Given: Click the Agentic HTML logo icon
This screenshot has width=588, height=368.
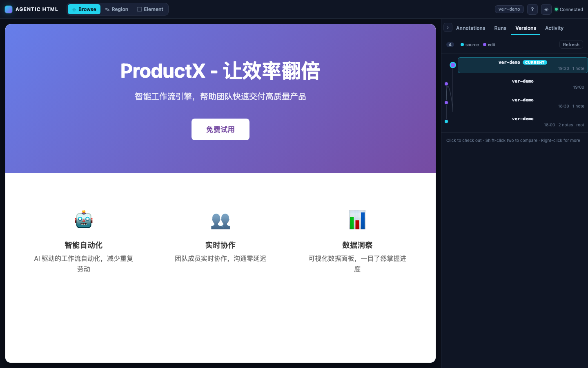Looking at the screenshot, I should [x=9, y=9].
